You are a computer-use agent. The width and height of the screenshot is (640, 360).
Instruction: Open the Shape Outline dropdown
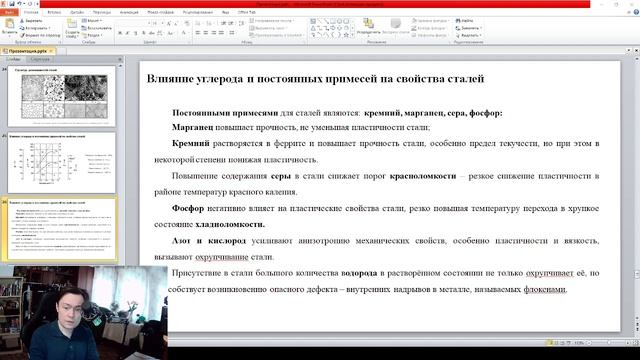pos(429,28)
